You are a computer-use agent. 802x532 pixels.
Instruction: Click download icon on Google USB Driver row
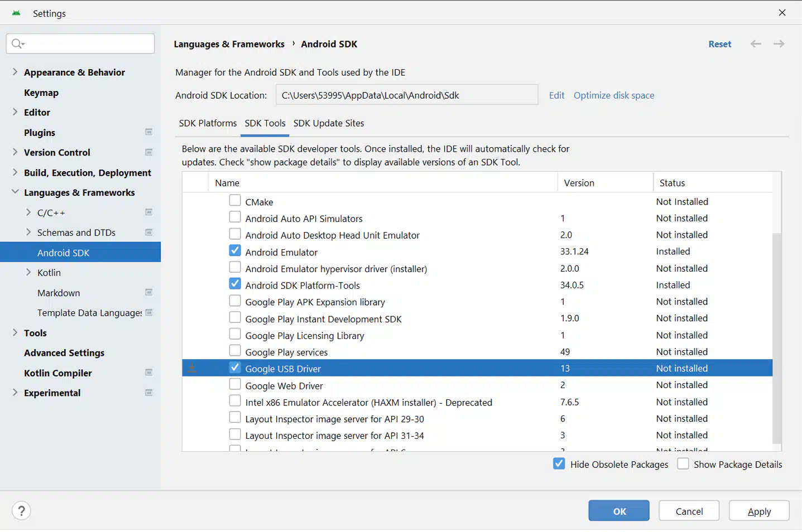click(x=192, y=368)
